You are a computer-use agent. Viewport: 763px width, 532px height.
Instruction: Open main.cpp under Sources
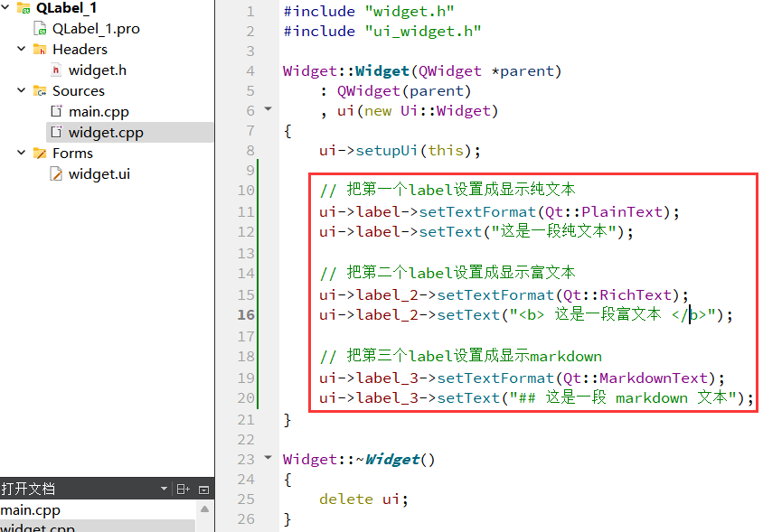(99, 112)
